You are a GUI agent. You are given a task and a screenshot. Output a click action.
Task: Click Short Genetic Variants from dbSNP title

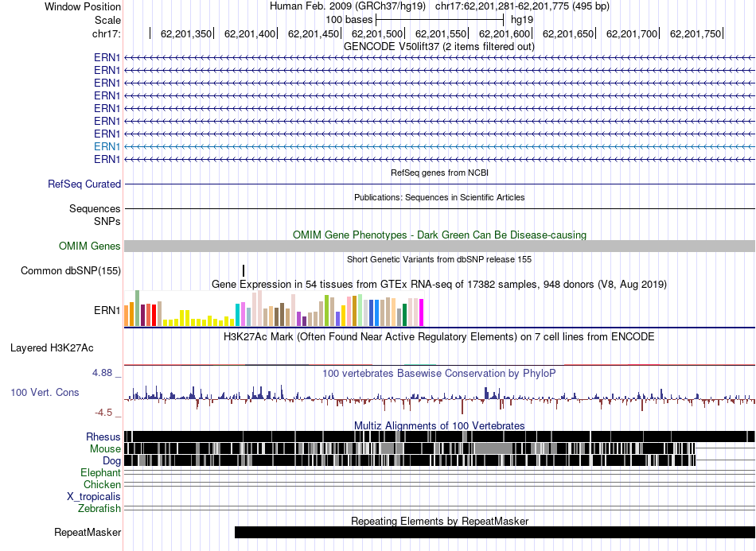(x=439, y=259)
